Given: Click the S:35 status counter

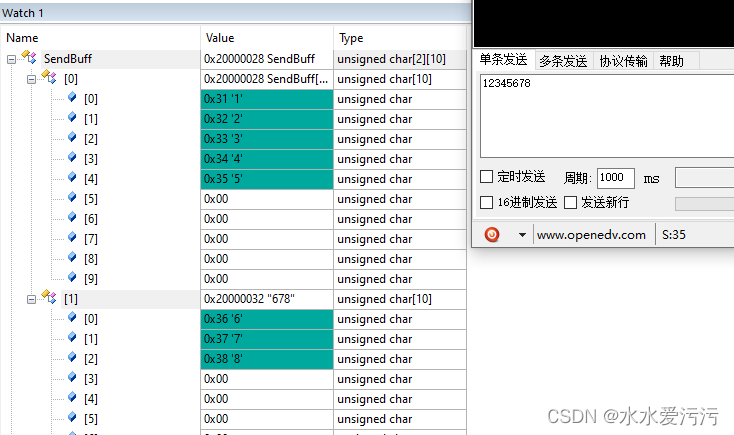Looking at the screenshot, I should [674, 235].
